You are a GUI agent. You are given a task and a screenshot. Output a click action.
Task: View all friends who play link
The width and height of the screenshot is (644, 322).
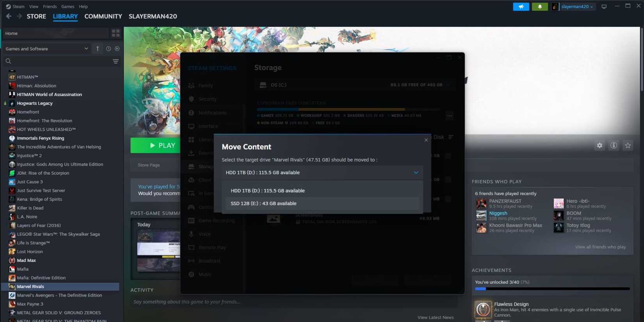(x=600, y=247)
